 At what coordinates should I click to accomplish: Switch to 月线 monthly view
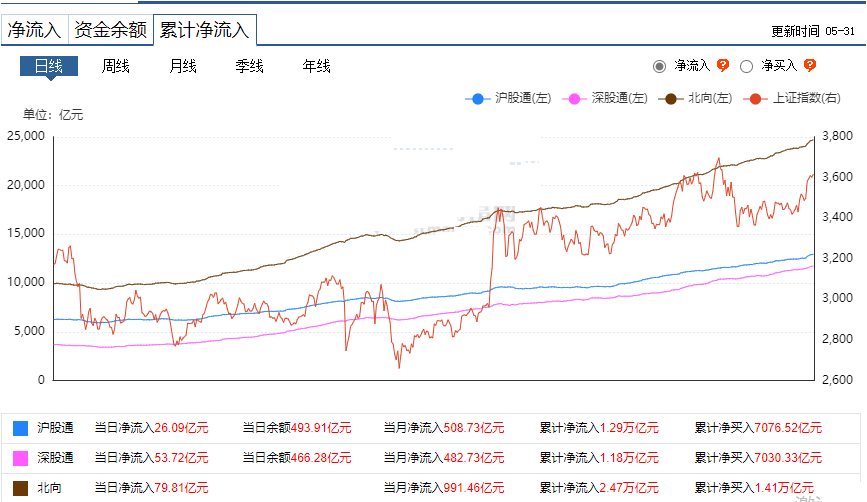tap(183, 66)
